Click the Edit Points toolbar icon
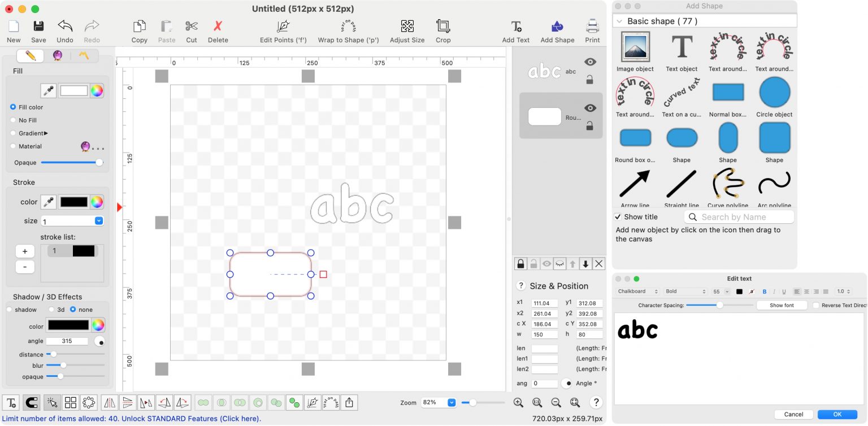Image resolution: width=868 pixels, height=426 pixels. (283, 27)
